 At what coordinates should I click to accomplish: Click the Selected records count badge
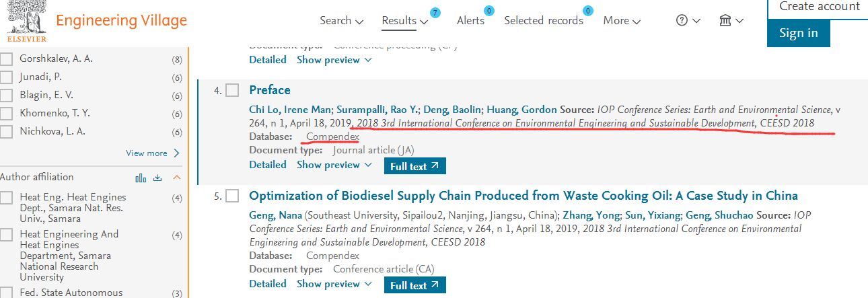tap(588, 11)
